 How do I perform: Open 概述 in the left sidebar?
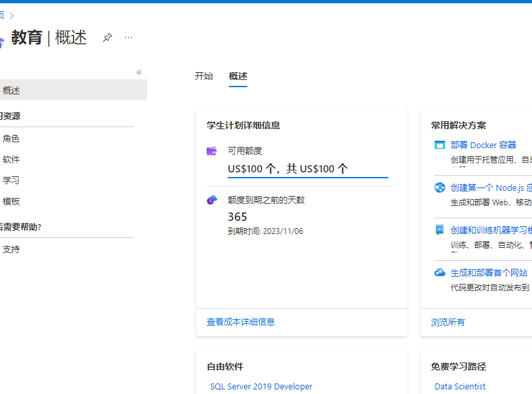coord(11,90)
